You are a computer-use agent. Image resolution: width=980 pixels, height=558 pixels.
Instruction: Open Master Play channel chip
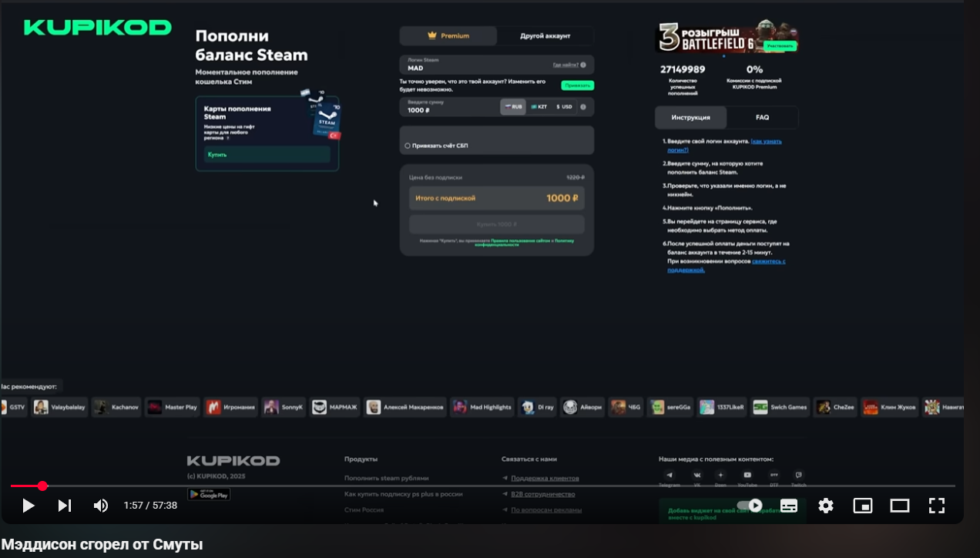point(173,407)
